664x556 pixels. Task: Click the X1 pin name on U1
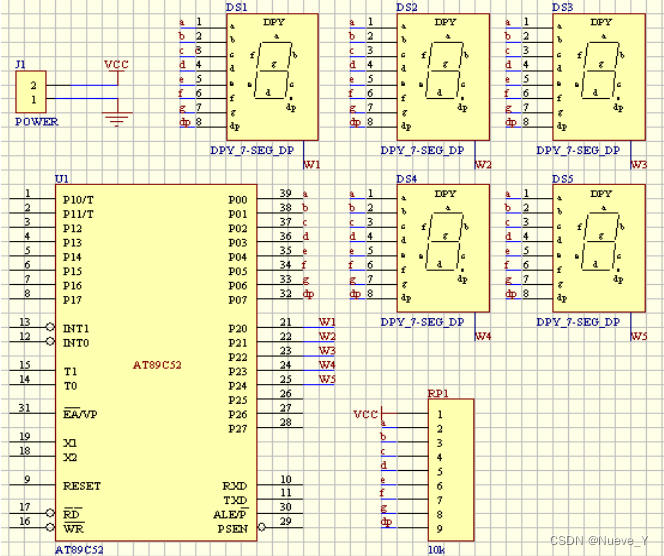(70, 443)
